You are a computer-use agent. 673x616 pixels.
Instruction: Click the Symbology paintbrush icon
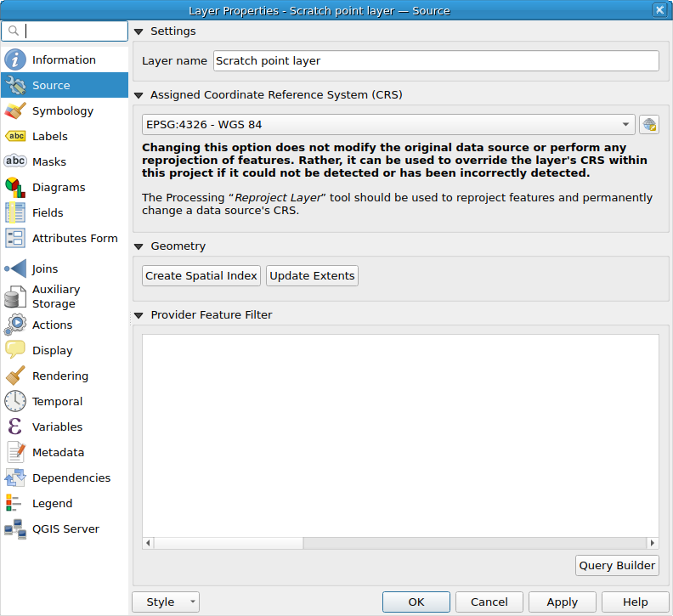pos(15,111)
